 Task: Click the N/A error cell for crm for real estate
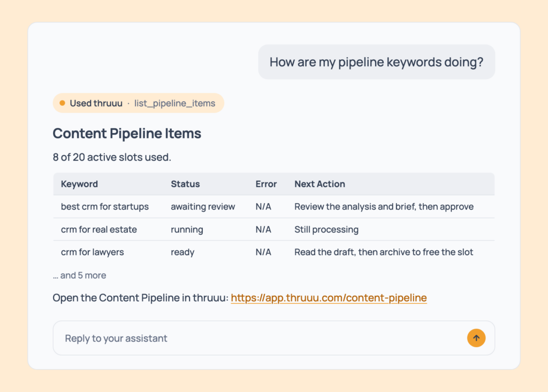263,229
